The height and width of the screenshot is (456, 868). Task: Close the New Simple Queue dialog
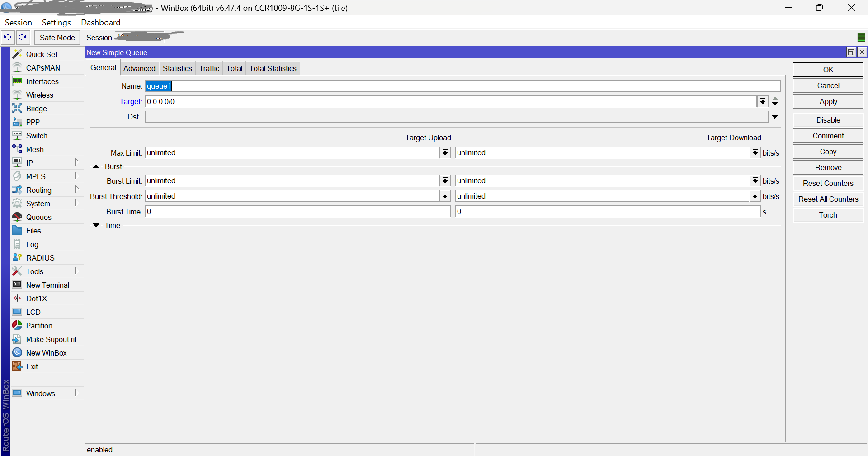pyautogui.click(x=862, y=52)
